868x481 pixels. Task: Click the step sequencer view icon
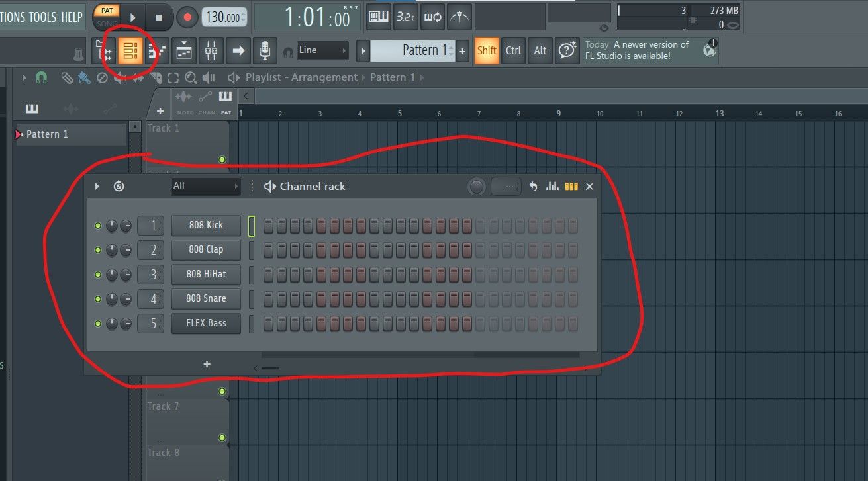click(x=571, y=187)
